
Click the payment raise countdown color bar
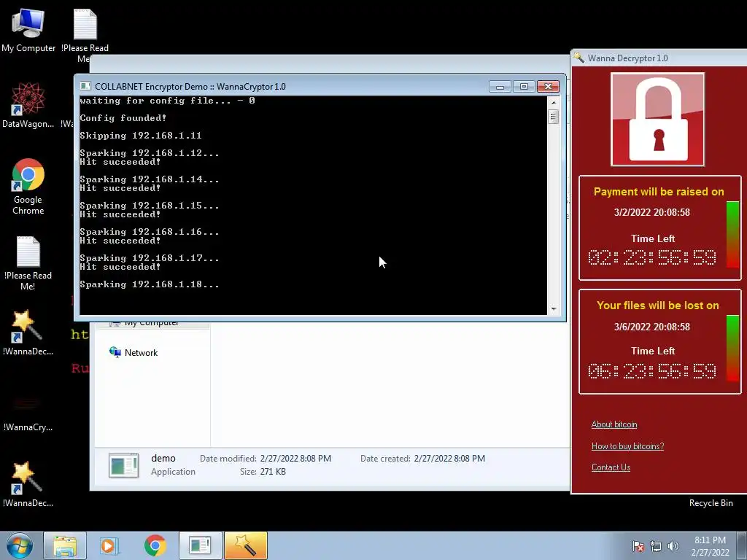tap(732, 234)
